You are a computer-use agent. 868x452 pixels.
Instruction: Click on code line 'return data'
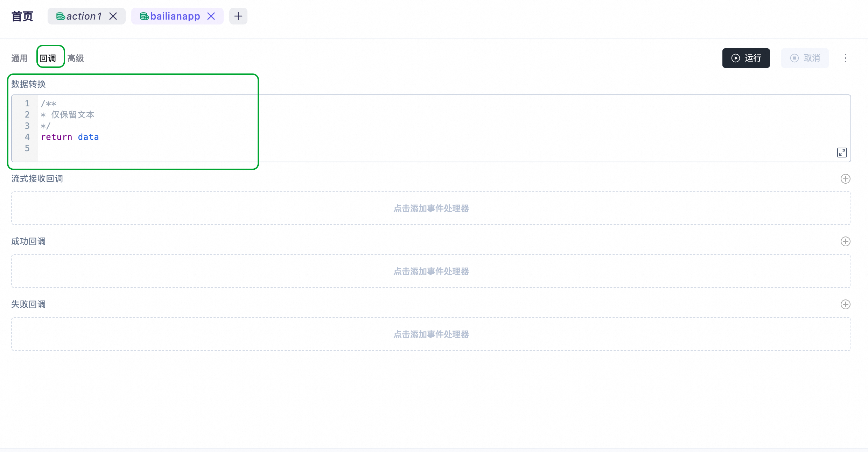click(x=70, y=137)
